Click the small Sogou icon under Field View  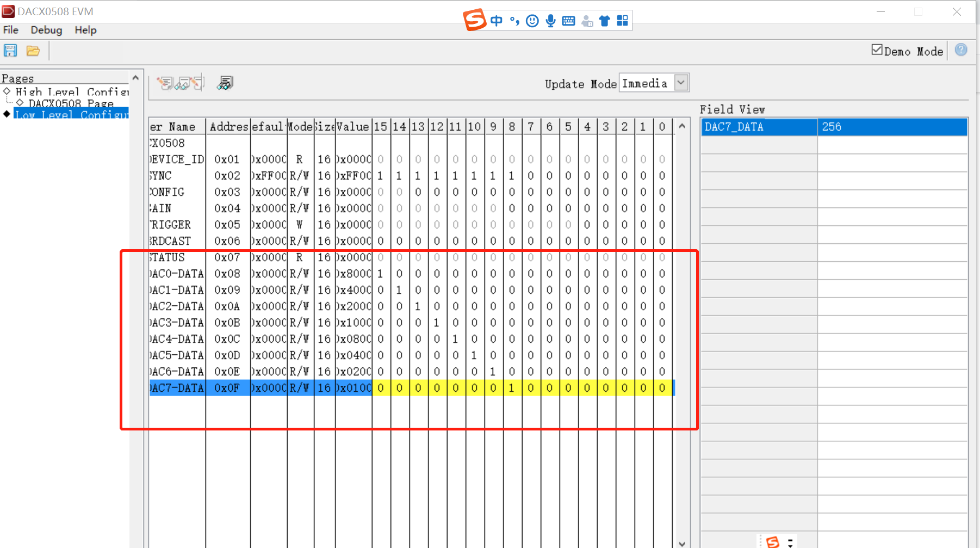[x=773, y=541]
